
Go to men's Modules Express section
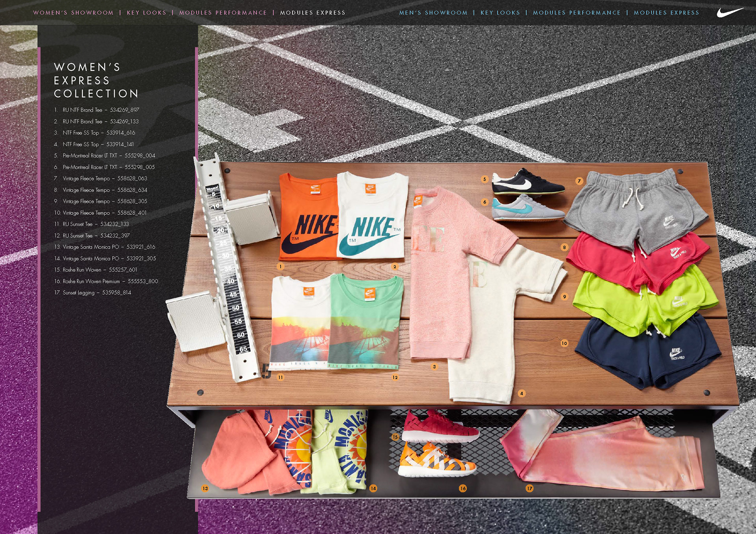[666, 13]
